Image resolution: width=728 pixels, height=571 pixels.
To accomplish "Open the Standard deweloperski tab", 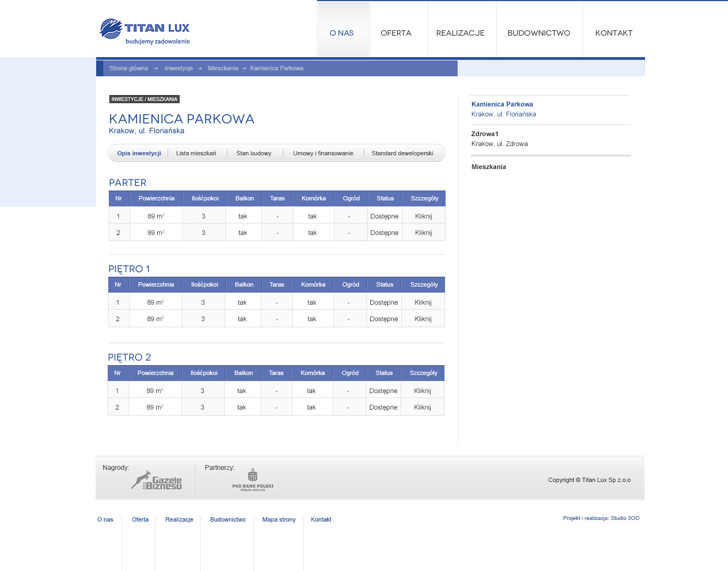I will tap(404, 153).
